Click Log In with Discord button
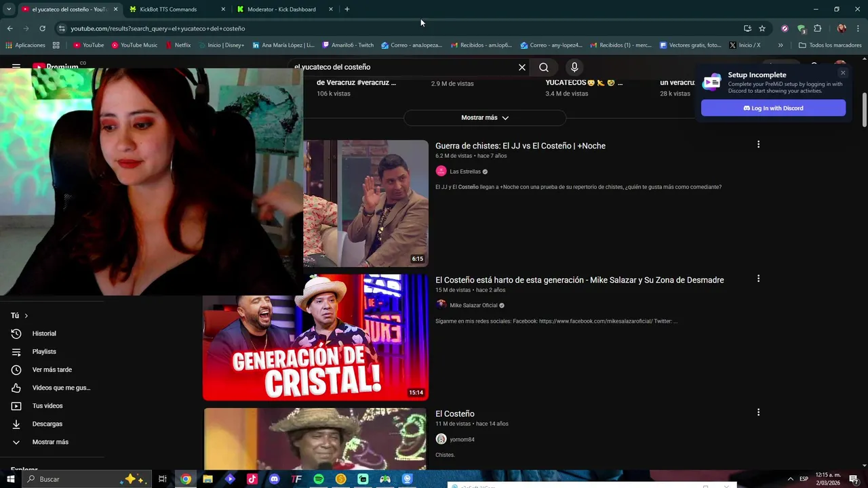Viewport: 868px width, 488px height. [x=773, y=108]
